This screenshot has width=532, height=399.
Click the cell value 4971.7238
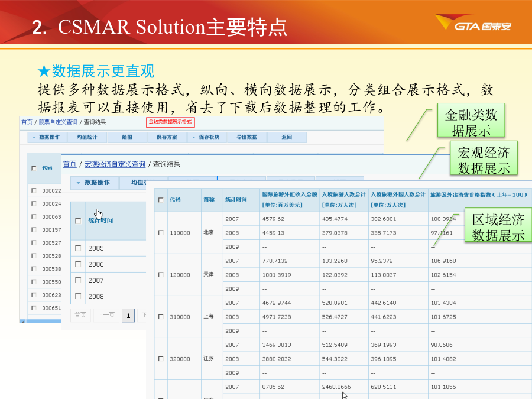click(x=277, y=317)
